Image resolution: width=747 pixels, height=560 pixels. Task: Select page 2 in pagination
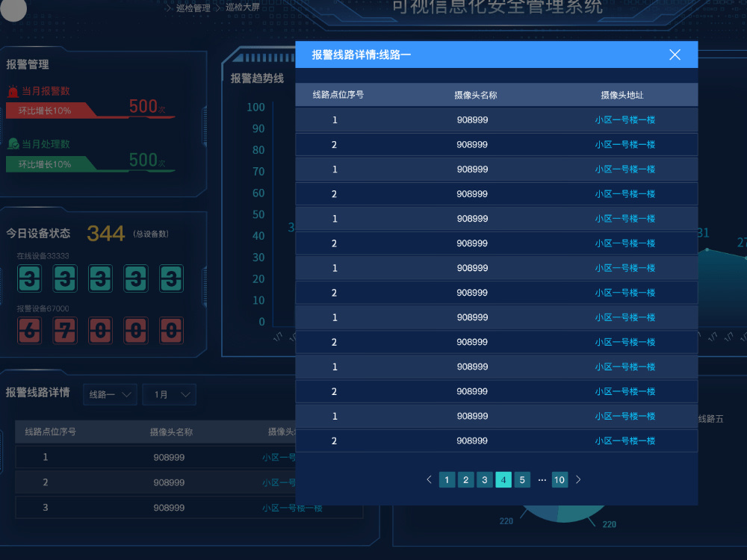[x=465, y=479]
